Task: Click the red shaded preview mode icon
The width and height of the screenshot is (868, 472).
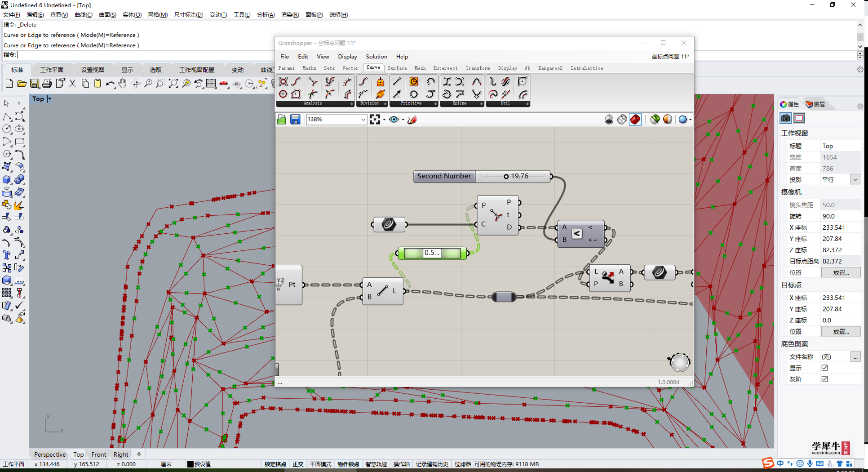Action: pos(635,119)
